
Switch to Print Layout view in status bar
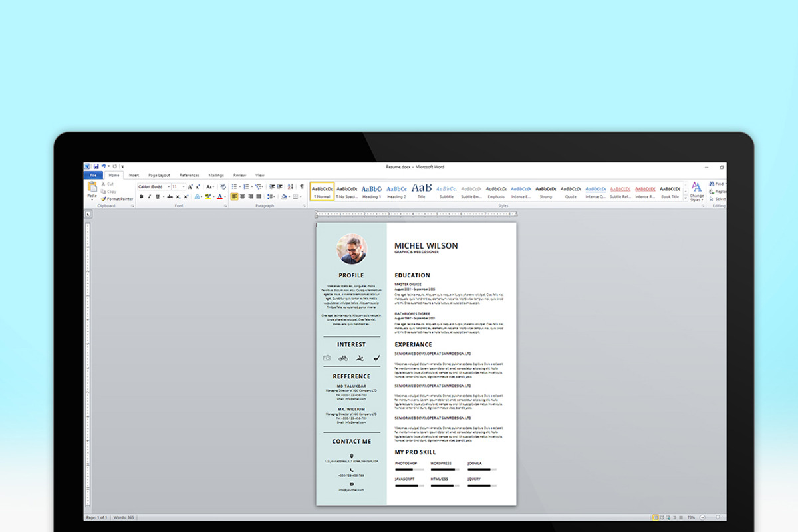(656, 517)
